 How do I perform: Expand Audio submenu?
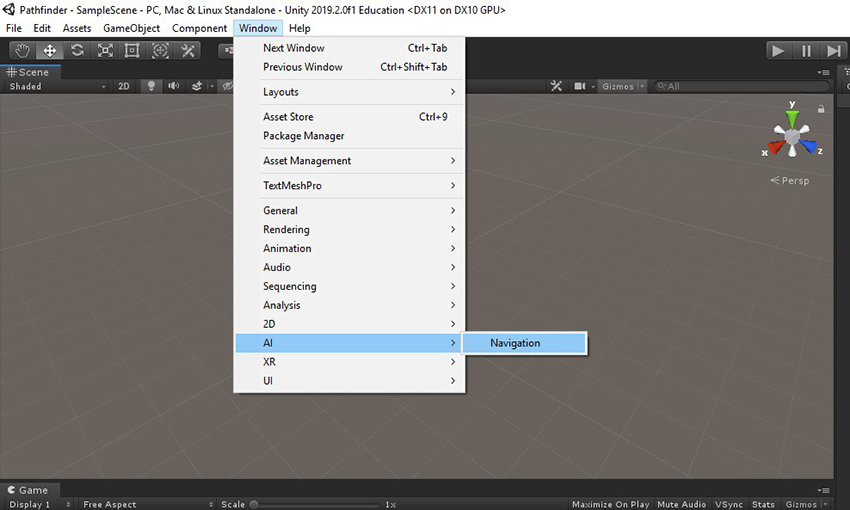[x=349, y=267]
